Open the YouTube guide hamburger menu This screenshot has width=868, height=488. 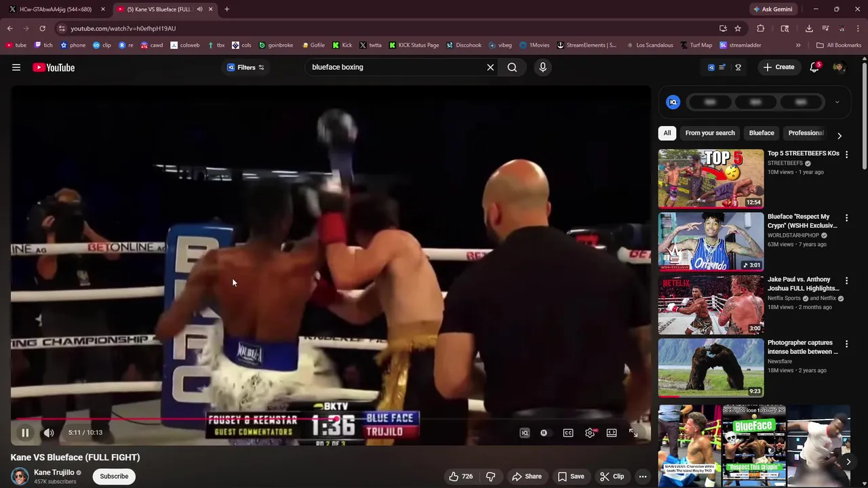coord(16,67)
